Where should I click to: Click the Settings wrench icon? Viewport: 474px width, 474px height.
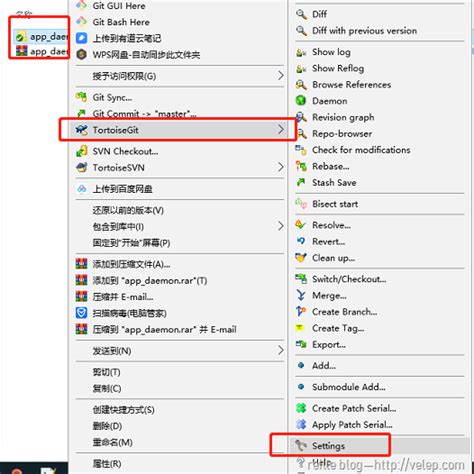301,445
